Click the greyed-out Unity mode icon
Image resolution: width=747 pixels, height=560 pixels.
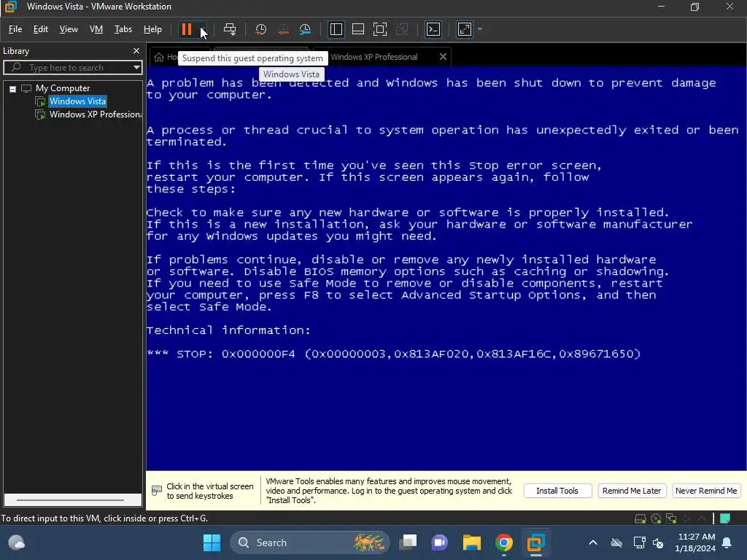tap(402, 29)
